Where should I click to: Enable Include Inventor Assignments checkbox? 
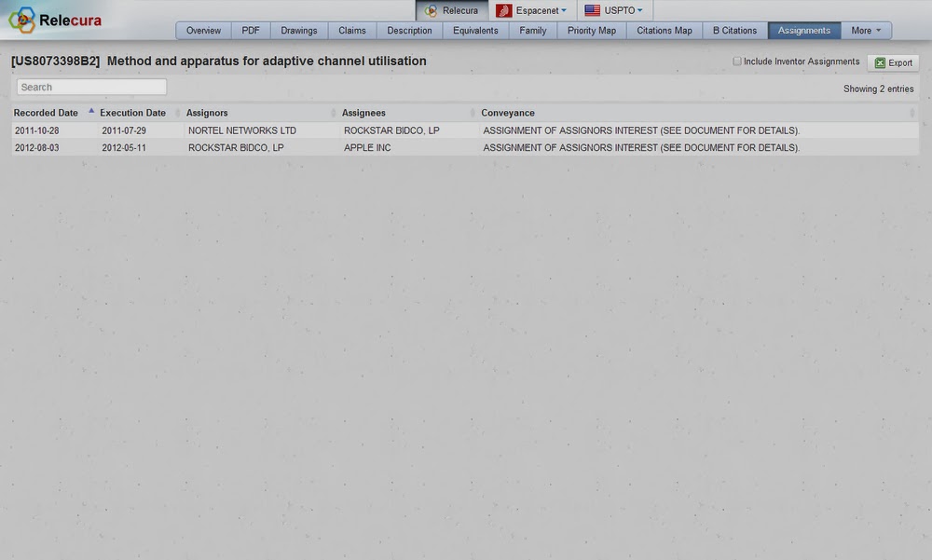click(x=737, y=61)
